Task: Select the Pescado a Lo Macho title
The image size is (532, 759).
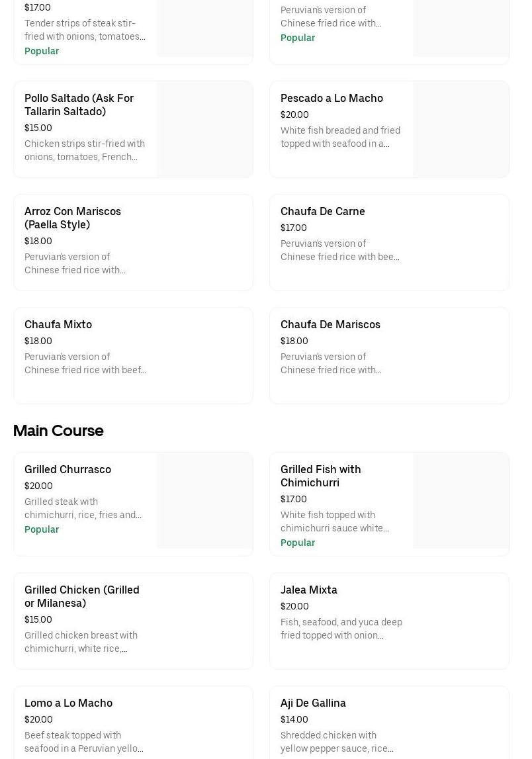Action: 332,98
